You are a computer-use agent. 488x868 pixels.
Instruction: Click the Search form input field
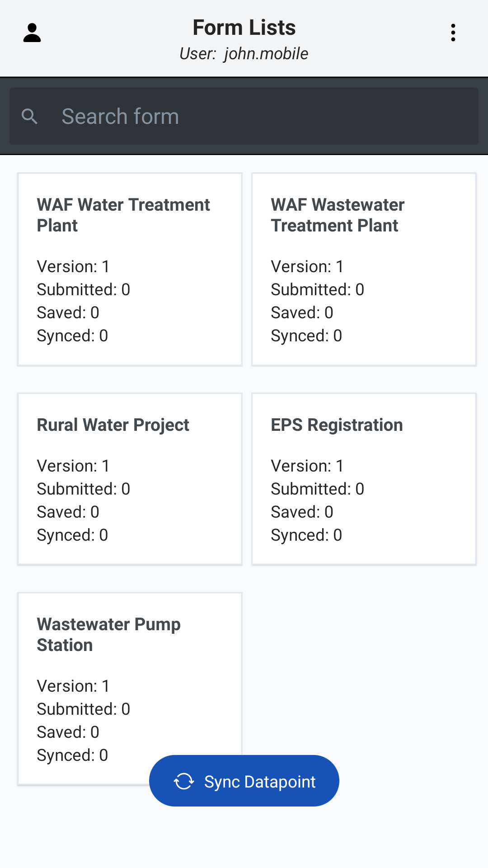pos(244,116)
